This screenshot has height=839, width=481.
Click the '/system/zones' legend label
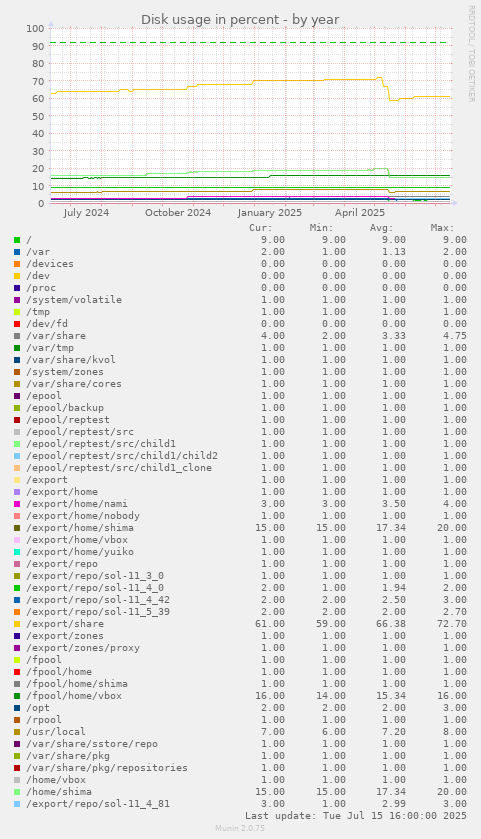pos(65,372)
